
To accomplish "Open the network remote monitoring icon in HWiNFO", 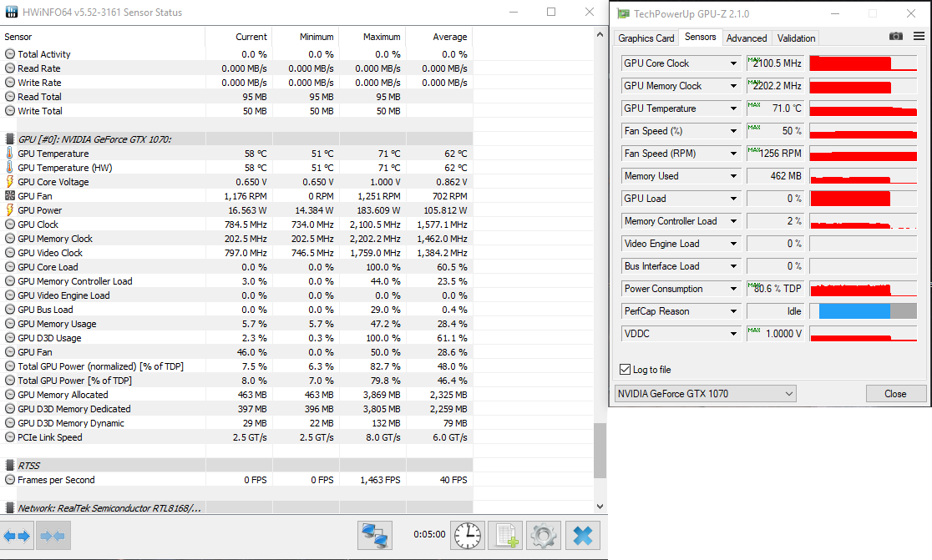I will [375, 536].
